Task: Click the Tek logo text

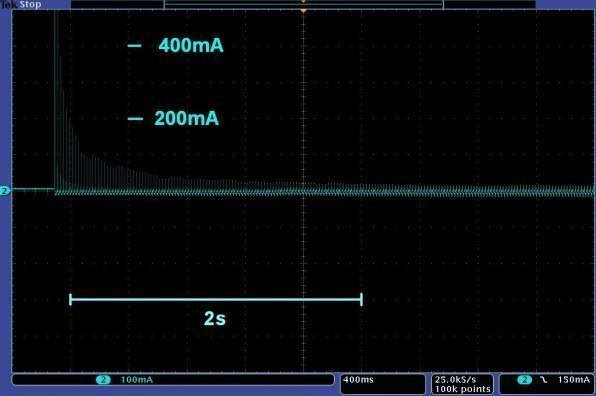Action: click(x=8, y=5)
